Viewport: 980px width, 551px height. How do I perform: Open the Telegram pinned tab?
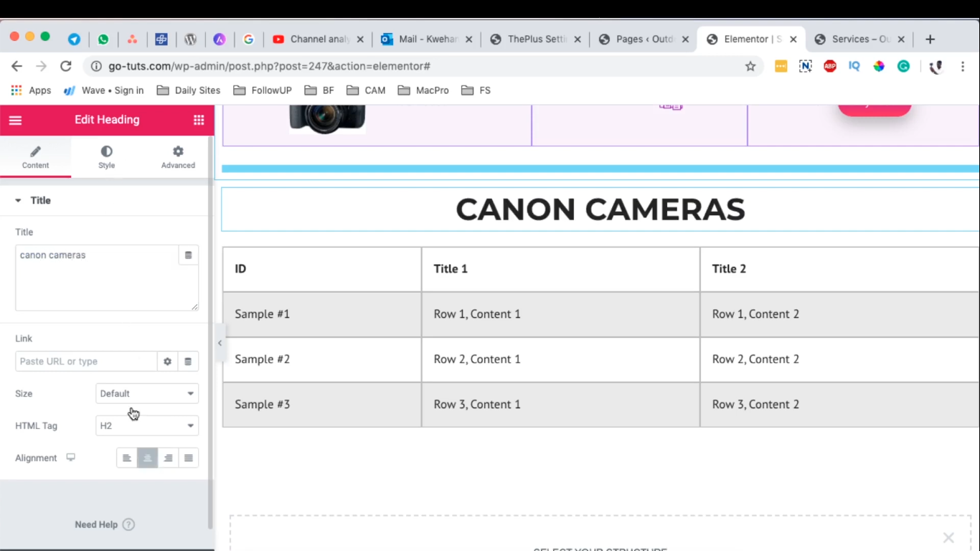(x=74, y=39)
